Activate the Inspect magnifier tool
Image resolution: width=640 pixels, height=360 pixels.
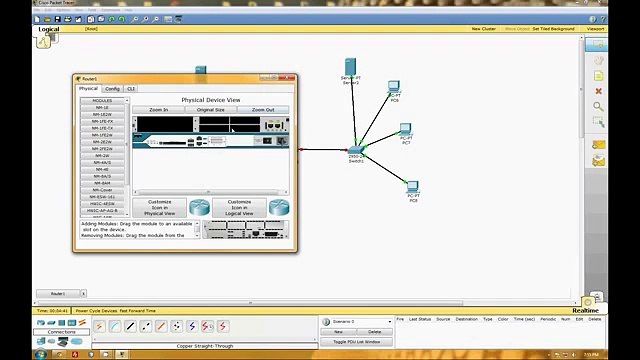pos(598,107)
